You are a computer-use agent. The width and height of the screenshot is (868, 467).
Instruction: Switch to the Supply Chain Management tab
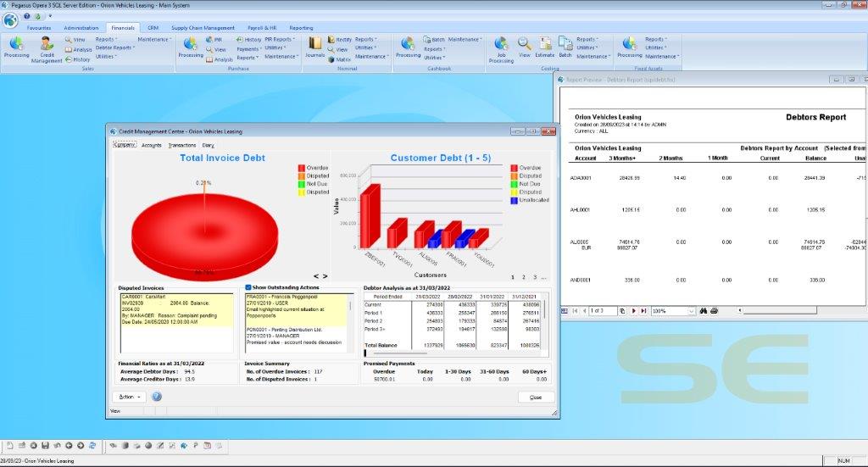(x=203, y=28)
